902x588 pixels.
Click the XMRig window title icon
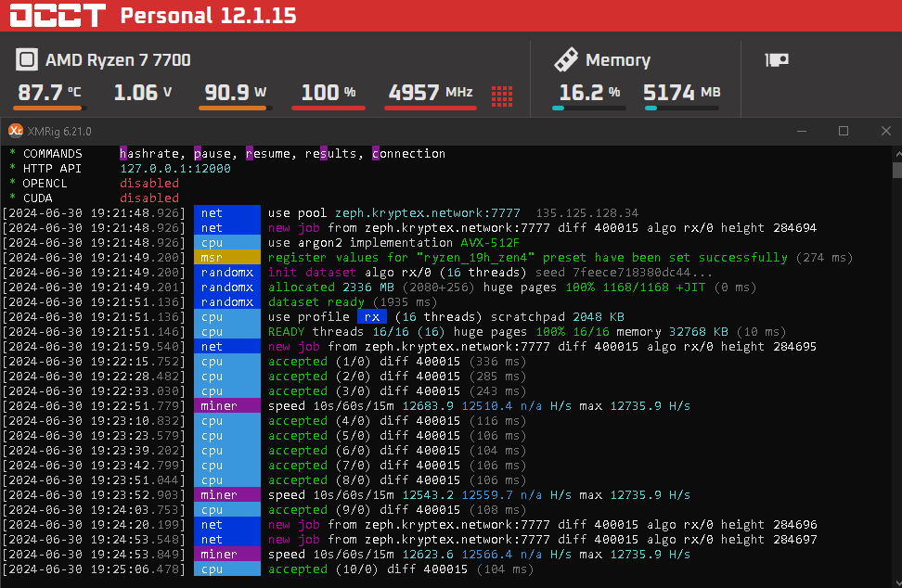[x=16, y=131]
